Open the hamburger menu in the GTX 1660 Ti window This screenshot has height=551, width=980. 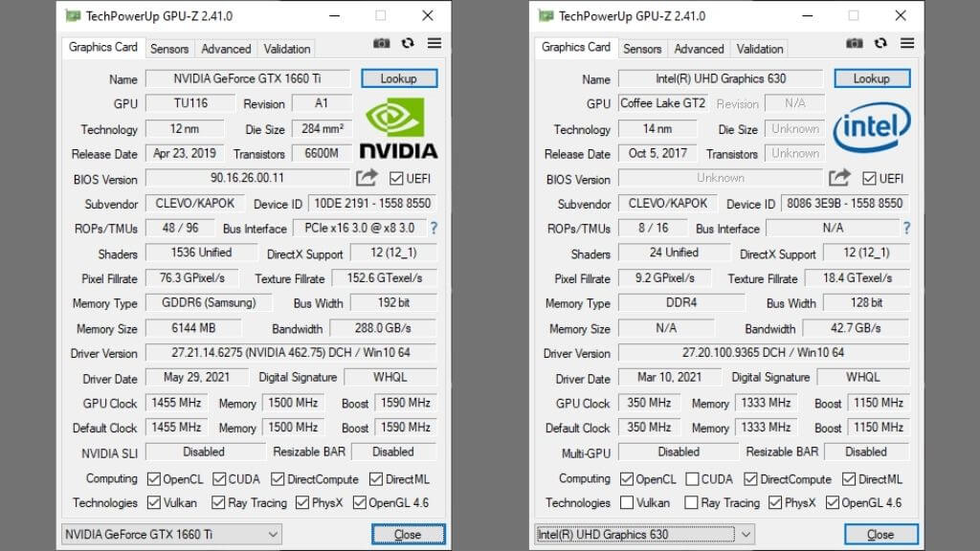pyautogui.click(x=434, y=43)
